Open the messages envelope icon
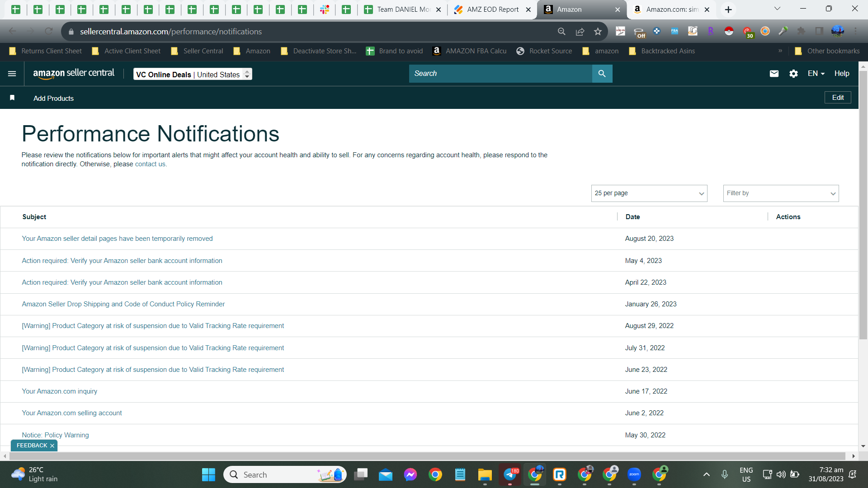868x488 pixels. point(774,74)
